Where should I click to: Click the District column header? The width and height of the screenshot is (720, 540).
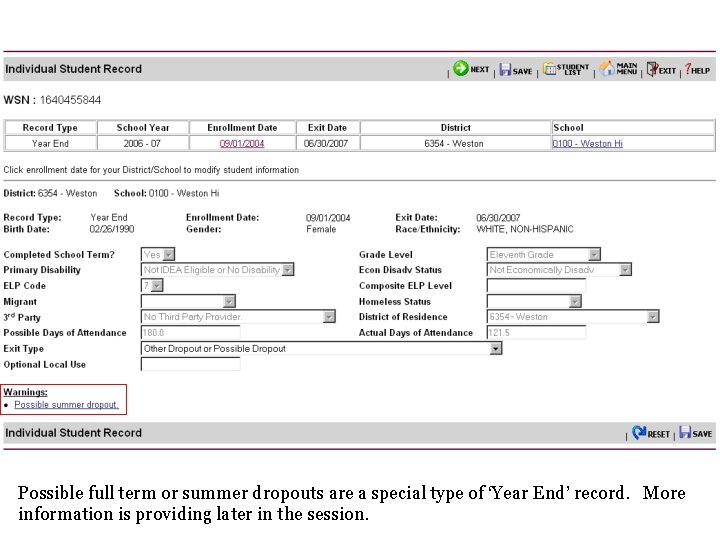pyautogui.click(x=456, y=128)
